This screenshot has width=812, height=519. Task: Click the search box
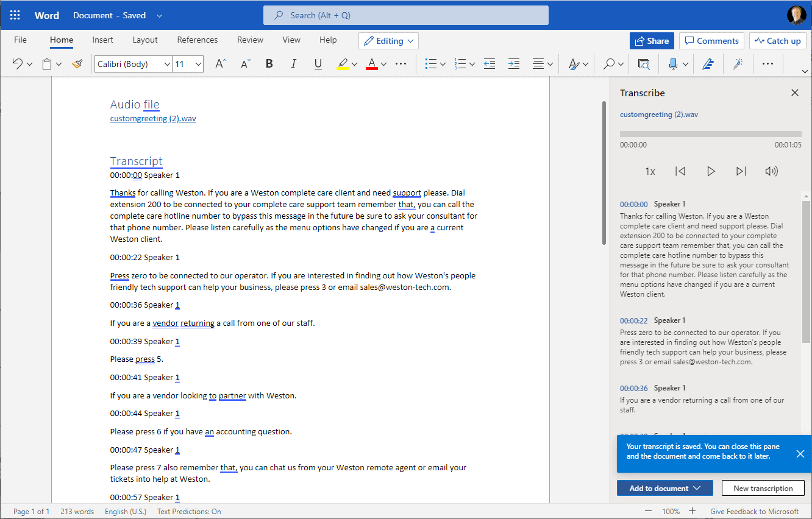pyautogui.click(x=406, y=15)
